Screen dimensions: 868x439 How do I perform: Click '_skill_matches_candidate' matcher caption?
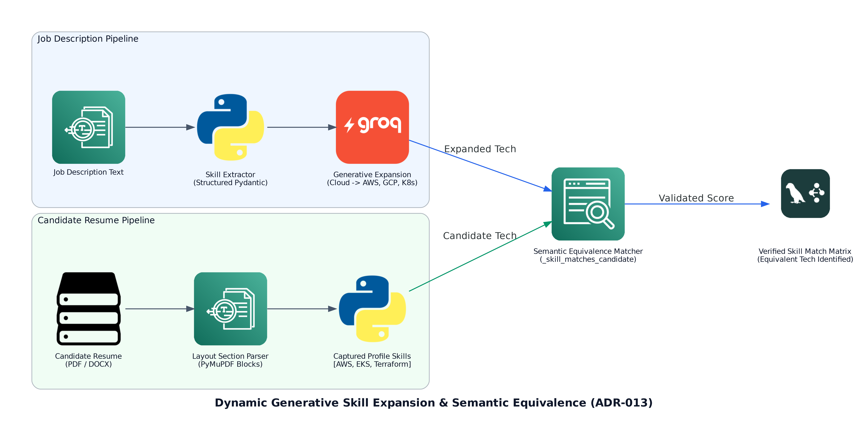click(588, 260)
